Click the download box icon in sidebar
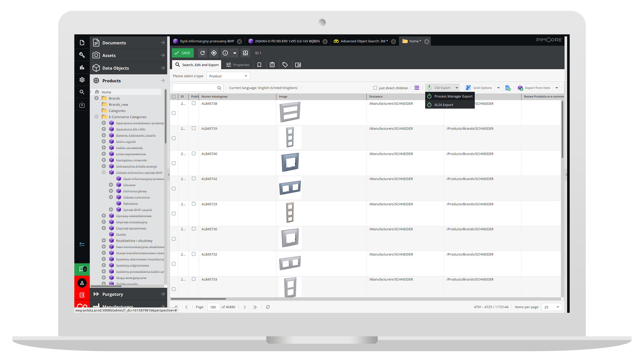The height and width of the screenshot is (362, 644). pos(82,105)
